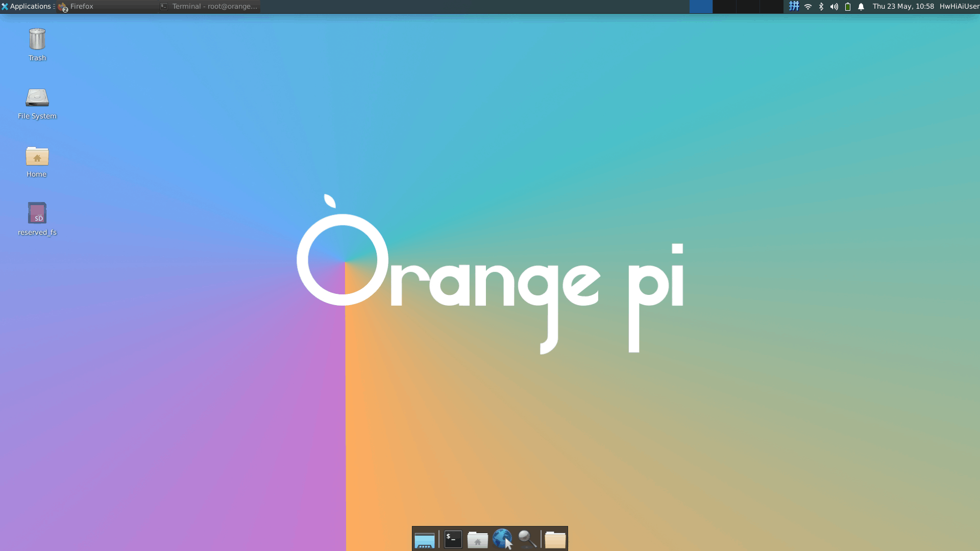The height and width of the screenshot is (551, 980).
Task: Switch to the Terminal root@orange taskbar window
Action: (209, 7)
